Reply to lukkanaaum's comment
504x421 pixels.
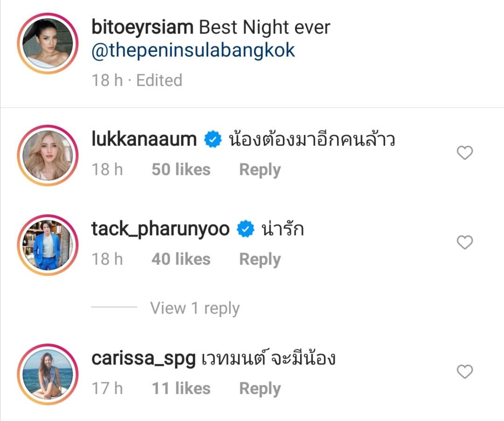click(x=260, y=170)
